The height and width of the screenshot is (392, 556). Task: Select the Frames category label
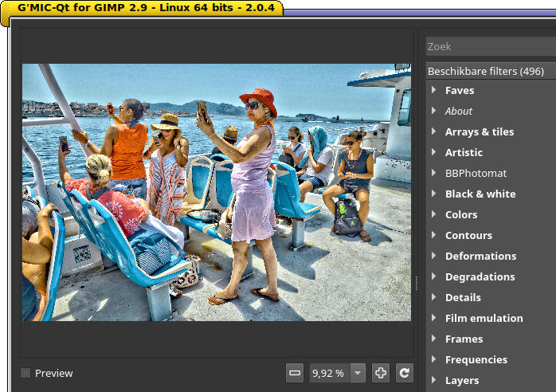pos(464,339)
